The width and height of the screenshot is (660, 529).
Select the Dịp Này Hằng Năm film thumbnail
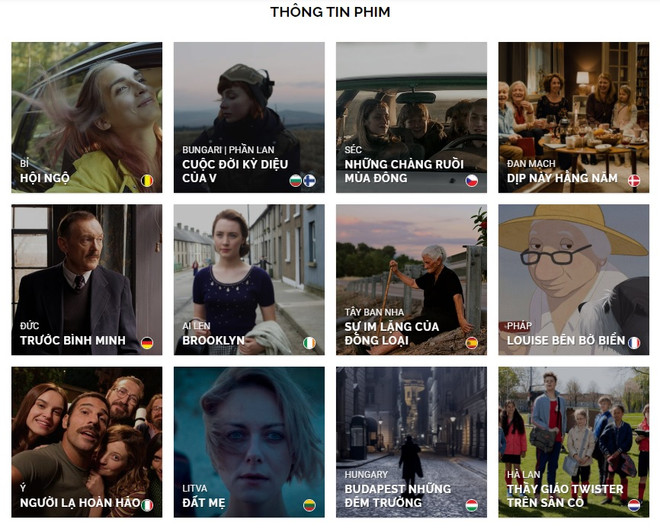574,117
